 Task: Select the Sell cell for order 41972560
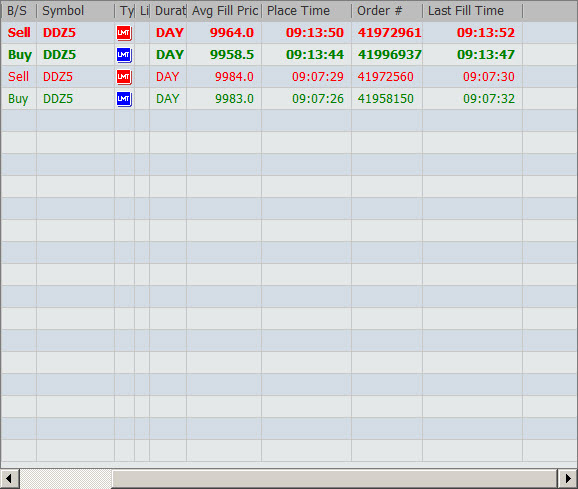coord(18,77)
